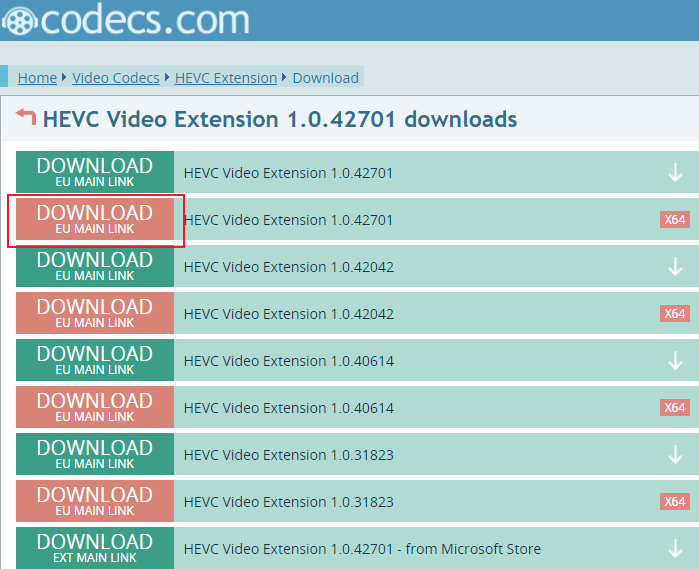Click the X64 badge on the 1.0.42042 row
The width and height of the screenshot is (699, 569).
(x=675, y=313)
